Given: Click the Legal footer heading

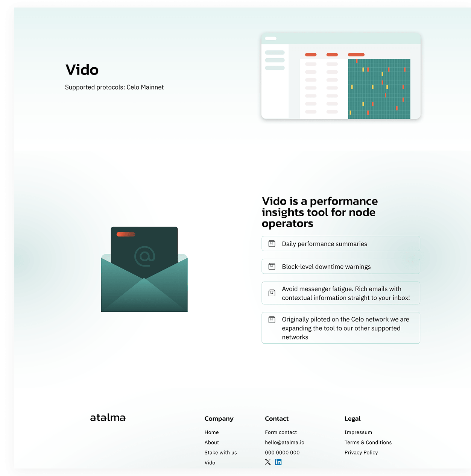Looking at the screenshot, I should [352, 418].
